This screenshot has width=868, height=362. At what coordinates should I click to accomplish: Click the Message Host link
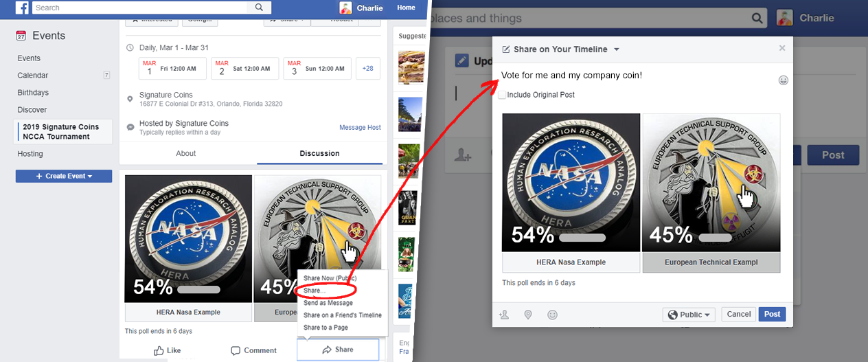click(x=360, y=128)
